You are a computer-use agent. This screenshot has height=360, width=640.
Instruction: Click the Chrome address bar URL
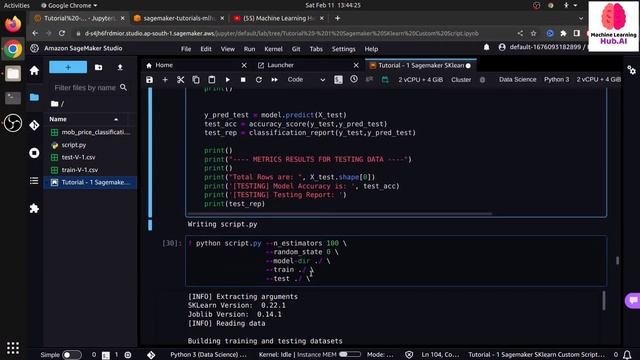(x=282, y=33)
